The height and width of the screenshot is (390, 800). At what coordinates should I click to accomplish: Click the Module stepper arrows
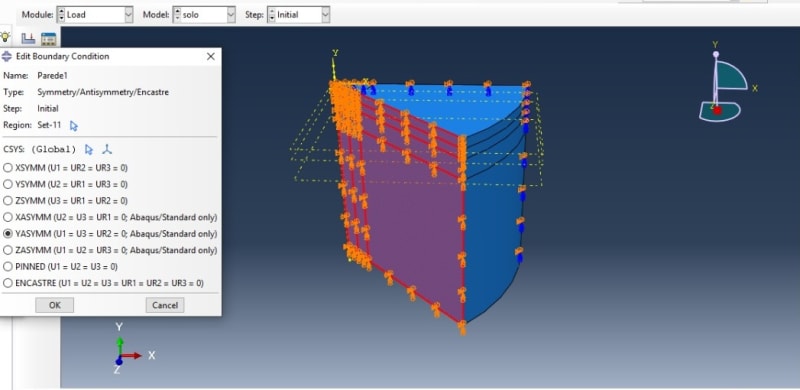tap(61, 15)
